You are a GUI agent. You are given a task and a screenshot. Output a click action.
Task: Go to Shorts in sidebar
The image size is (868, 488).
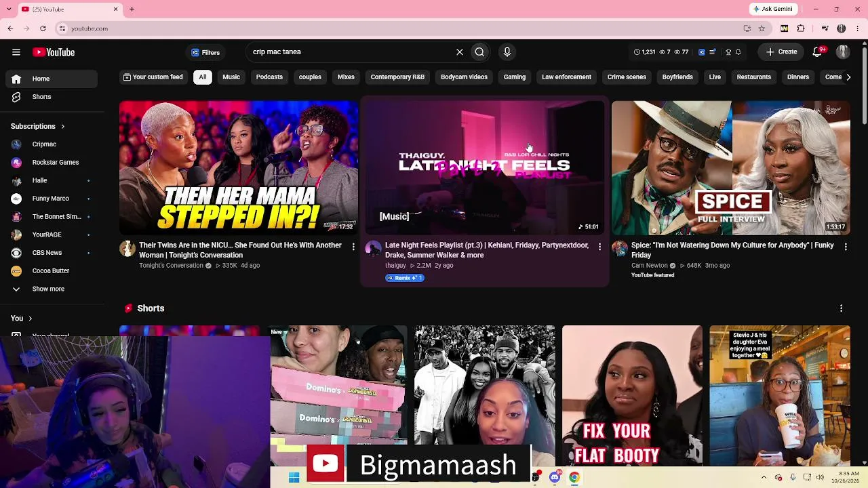tap(52, 97)
